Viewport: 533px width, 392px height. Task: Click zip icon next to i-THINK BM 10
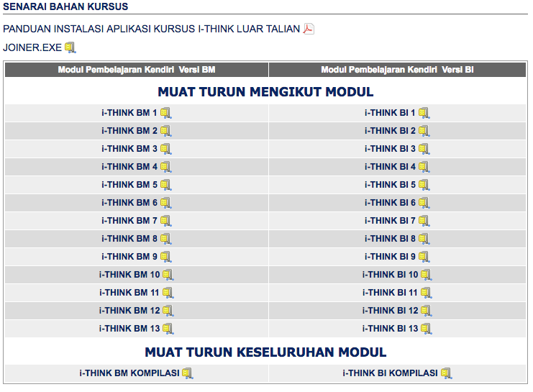click(x=168, y=275)
